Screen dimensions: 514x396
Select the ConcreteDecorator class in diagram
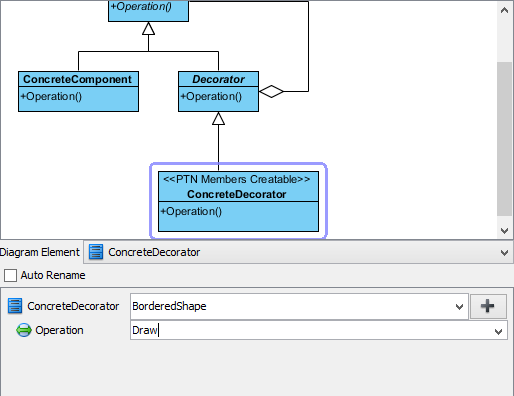coord(238,201)
